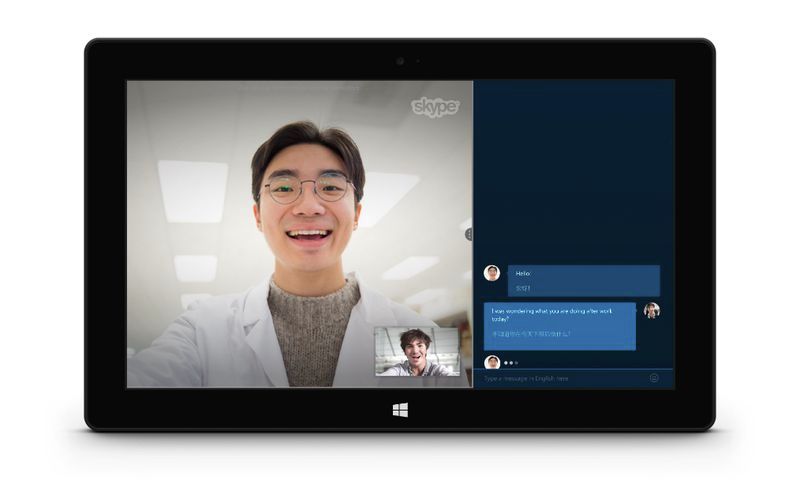Click the Skype logo watermark

pos(435,107)
